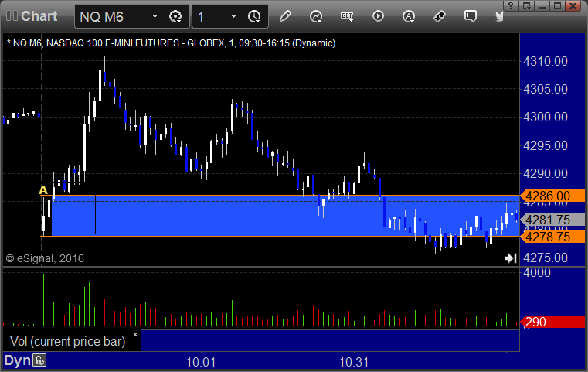
Task: Click the Dyn label at bottom left
Action: (x=17, y=360)
